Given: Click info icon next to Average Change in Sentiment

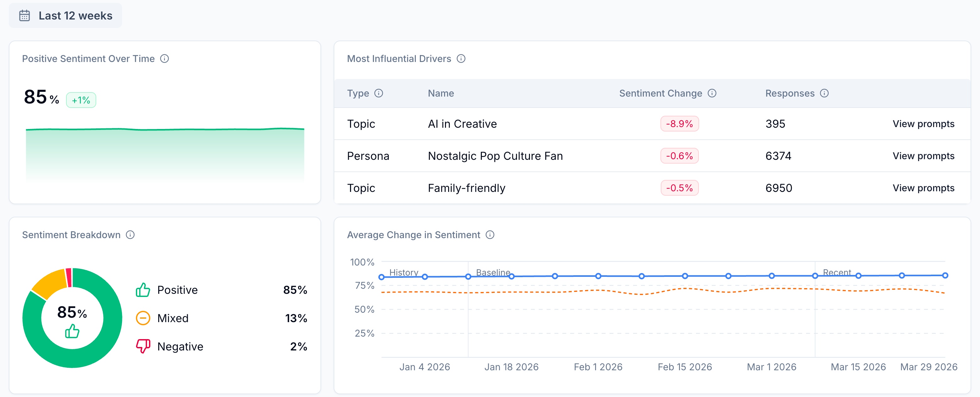Looking at the screenshot, I should click(x=490, y=235).
